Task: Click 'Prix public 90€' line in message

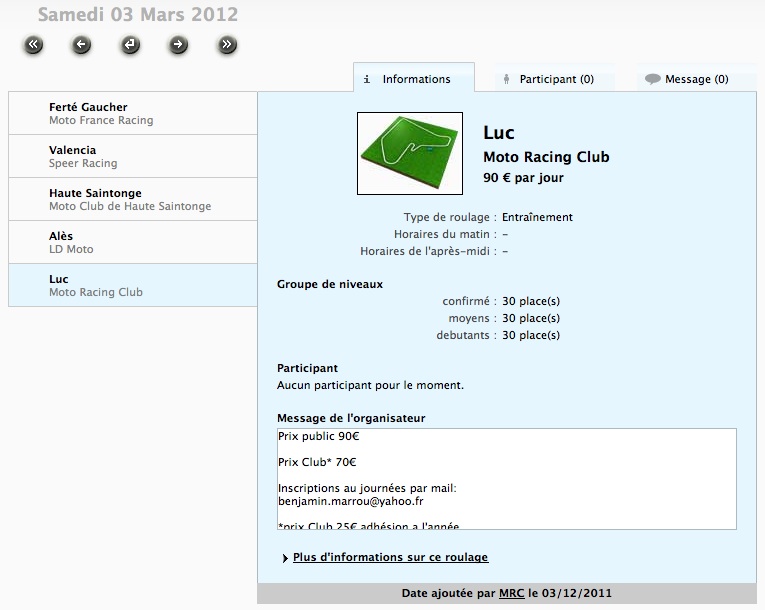Action: tap(319, 436)
